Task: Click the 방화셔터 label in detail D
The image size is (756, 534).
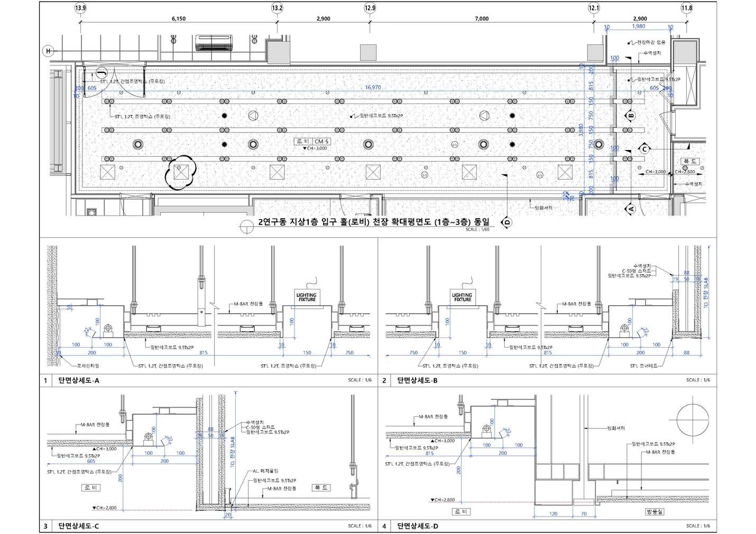Action: coord(616,428)
